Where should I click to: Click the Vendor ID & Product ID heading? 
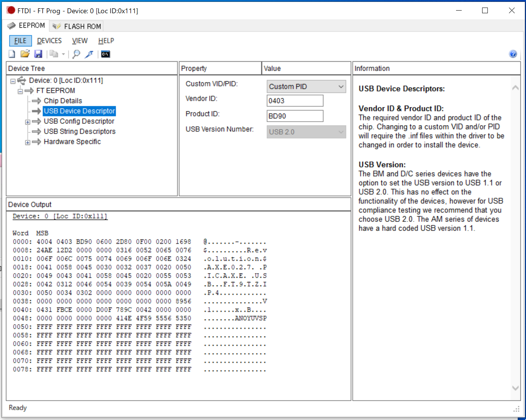click(x=401, y=108)
